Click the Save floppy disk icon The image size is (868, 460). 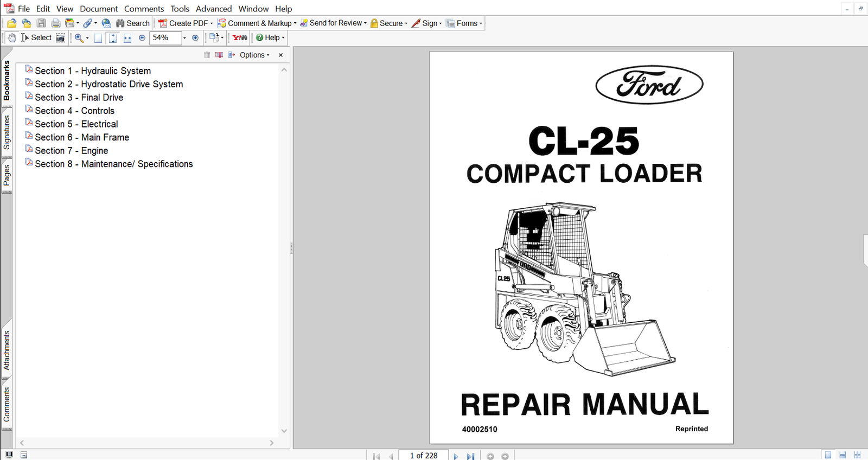(x=41, y=23)
